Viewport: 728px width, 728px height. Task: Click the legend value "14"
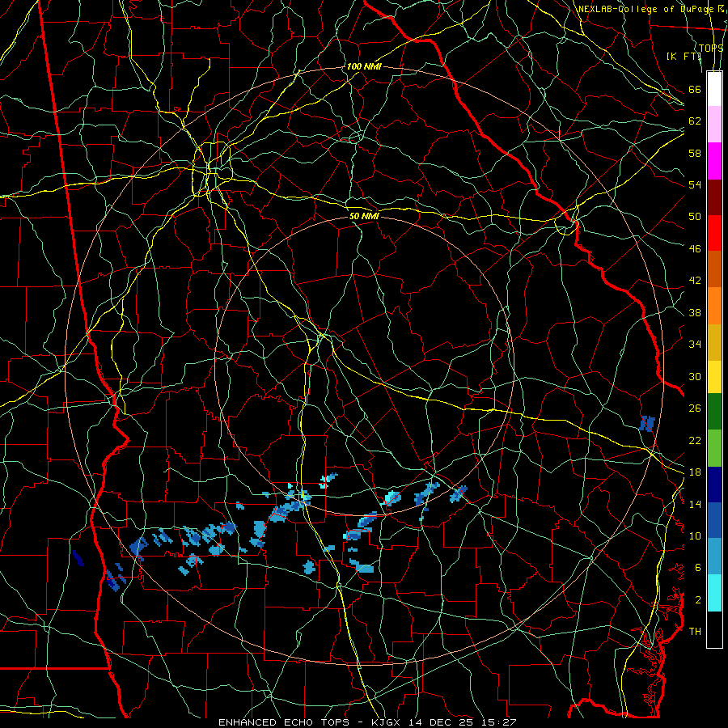695,504
